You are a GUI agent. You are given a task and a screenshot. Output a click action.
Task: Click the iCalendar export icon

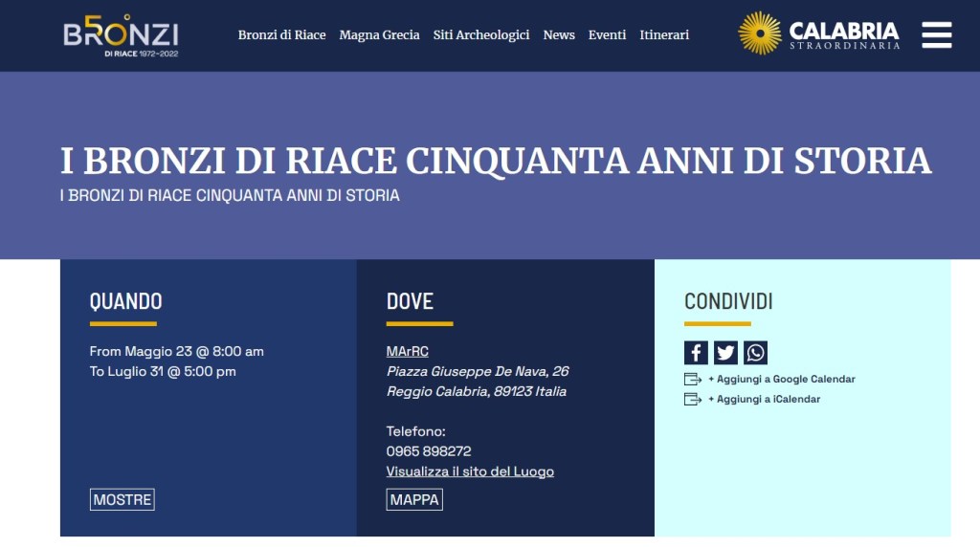(693, 400)
